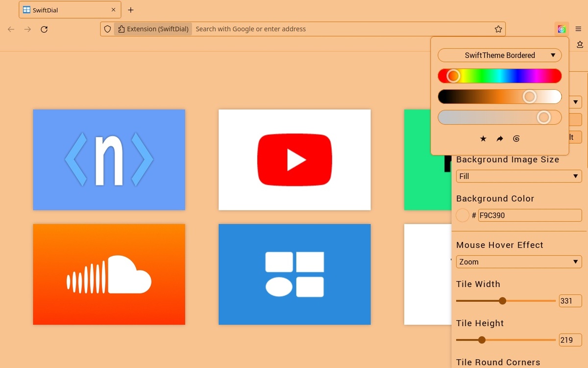The image size is (588, 368).
Task: Adjust the Tile Height slider
Action: click(x=506, y=340)
